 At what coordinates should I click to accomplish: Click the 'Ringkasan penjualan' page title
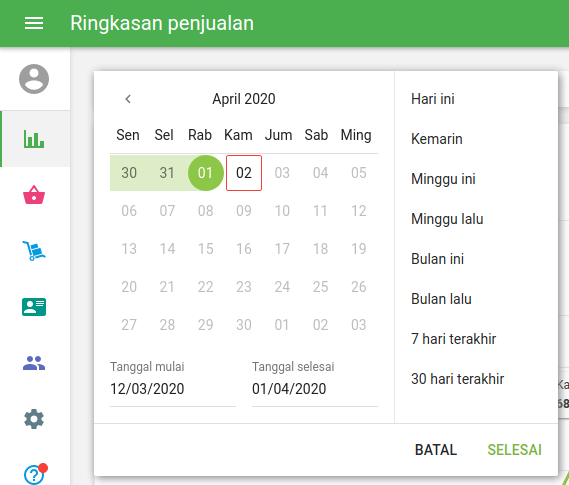(162, 23)
